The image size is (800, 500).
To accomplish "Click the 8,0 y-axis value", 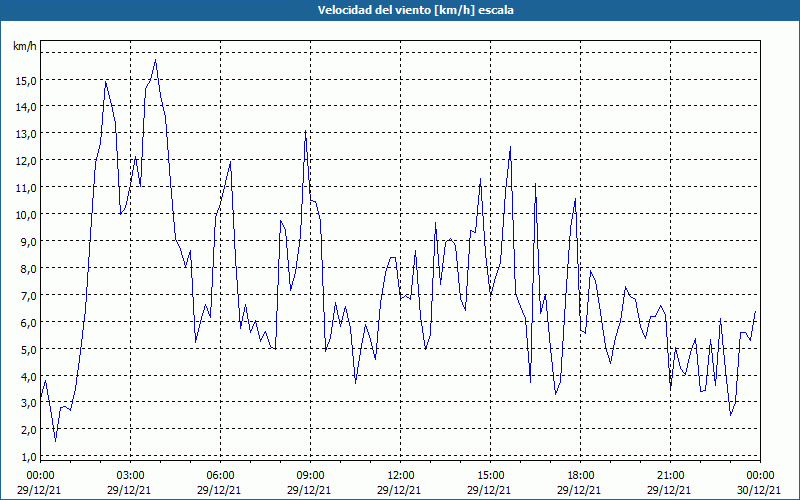I will (28, 269).
